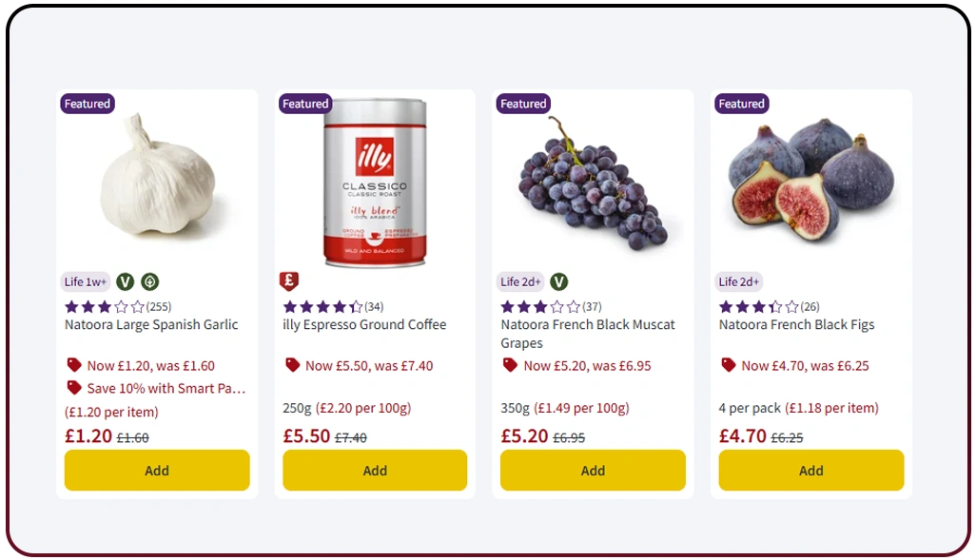Viewport: 976px width, 560px height.
Task: Add Natoora French Black Muscat Grapes to basket
Action: pos(592,470)
